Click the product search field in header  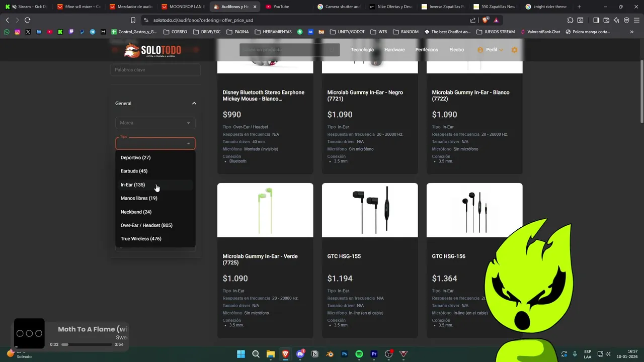[x=290, y=50]
